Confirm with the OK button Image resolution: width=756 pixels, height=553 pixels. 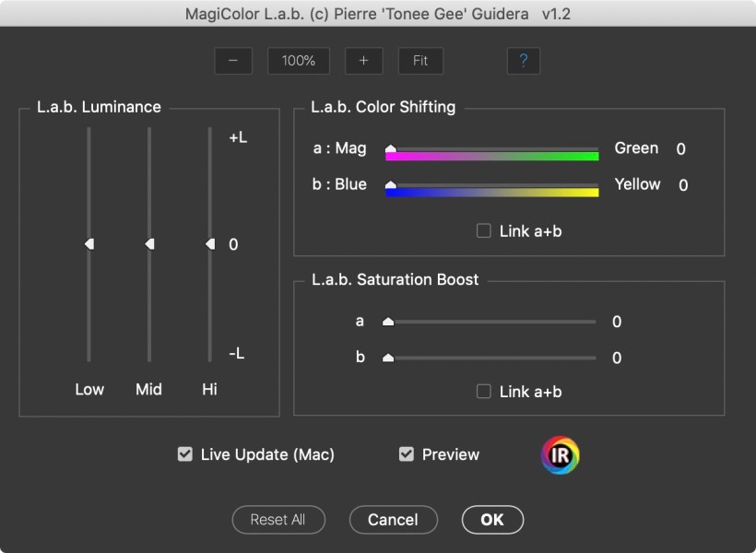pyautogui.click(x=492, y=520)
